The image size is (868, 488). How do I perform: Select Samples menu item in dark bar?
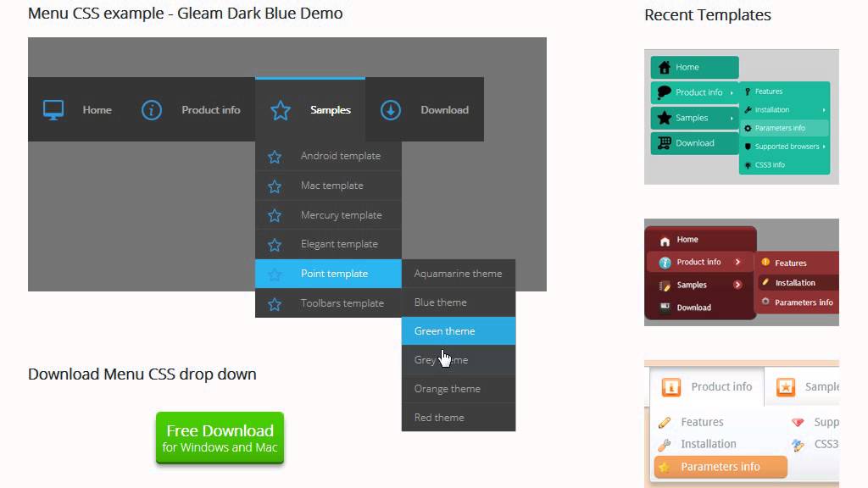310,109
